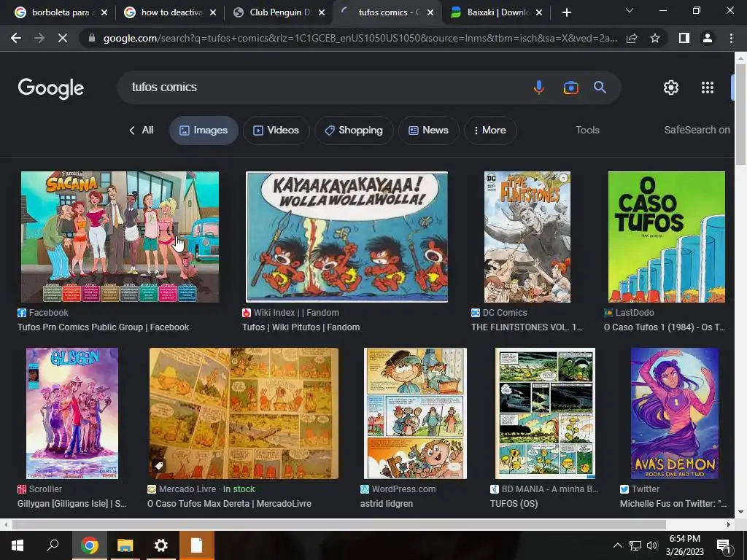Close the 'borboleta para' tab
Image resolution: width=747 pixels, height=560 pixels.
point(104,13)
